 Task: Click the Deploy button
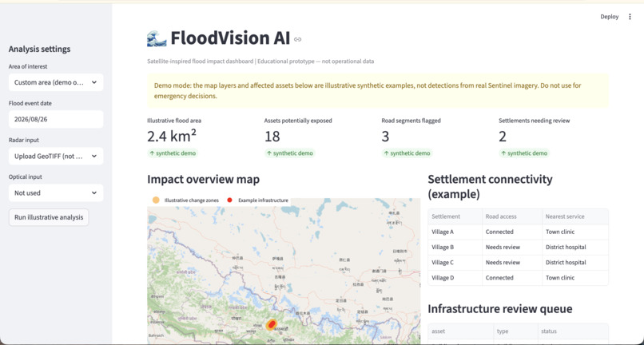609,17
